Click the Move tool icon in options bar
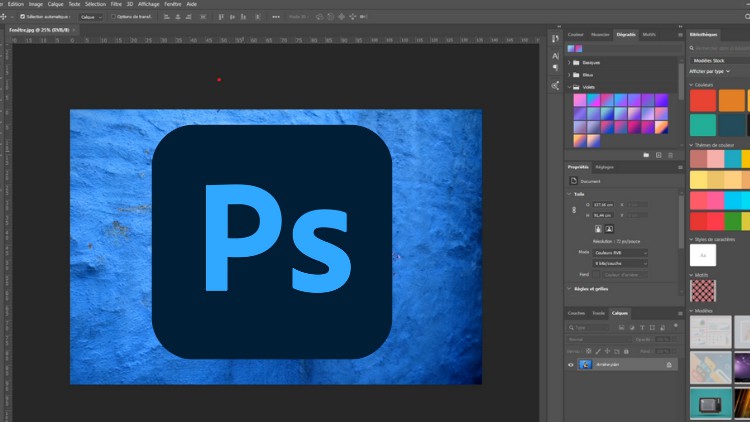The image size is (750, 422). coord(3,17)
